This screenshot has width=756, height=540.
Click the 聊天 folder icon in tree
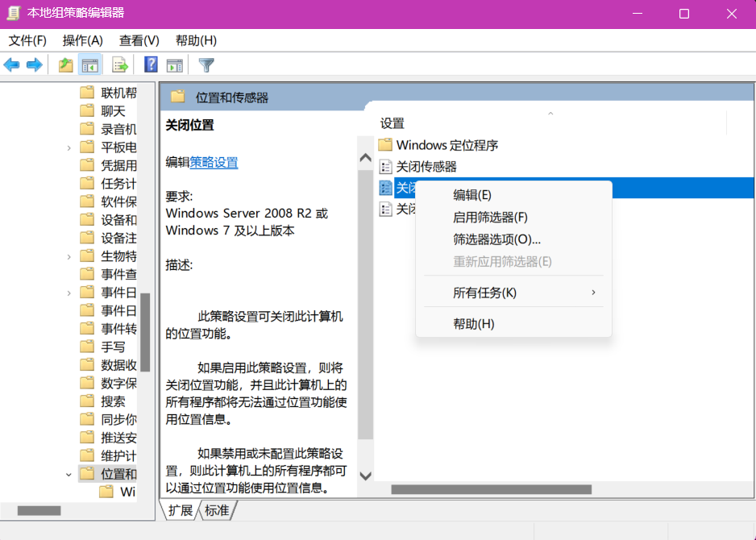click(87, 111)
